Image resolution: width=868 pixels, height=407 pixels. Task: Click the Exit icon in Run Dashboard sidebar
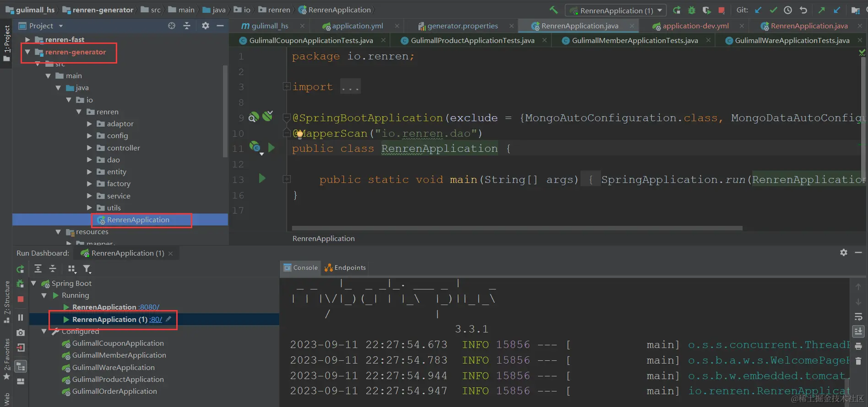(x=21, y=348)
